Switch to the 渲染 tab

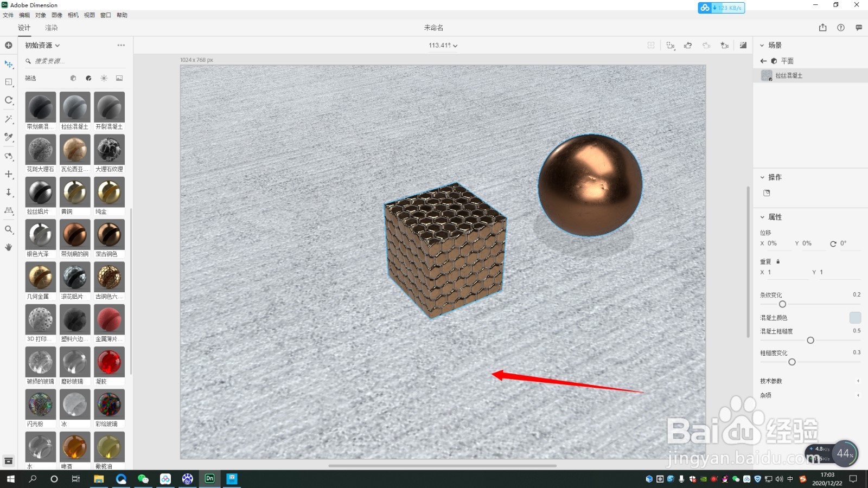click(51, 28)
